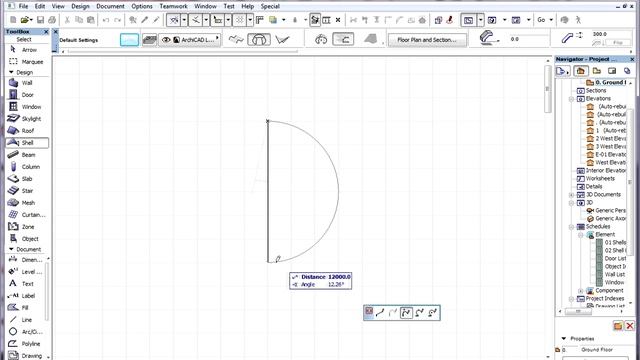Open the Teamwork menu
Image resolution: width=640 pixels, height=360 pixels.
point(173,6)
